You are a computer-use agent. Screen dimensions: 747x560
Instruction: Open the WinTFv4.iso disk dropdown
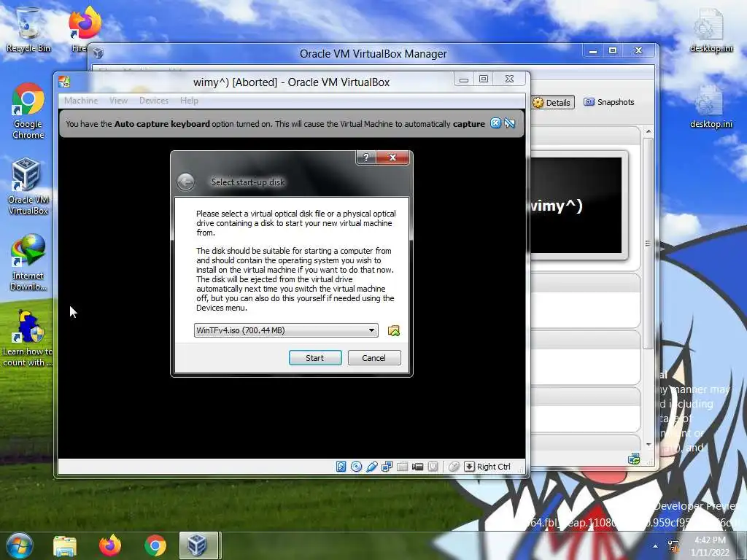286,330
